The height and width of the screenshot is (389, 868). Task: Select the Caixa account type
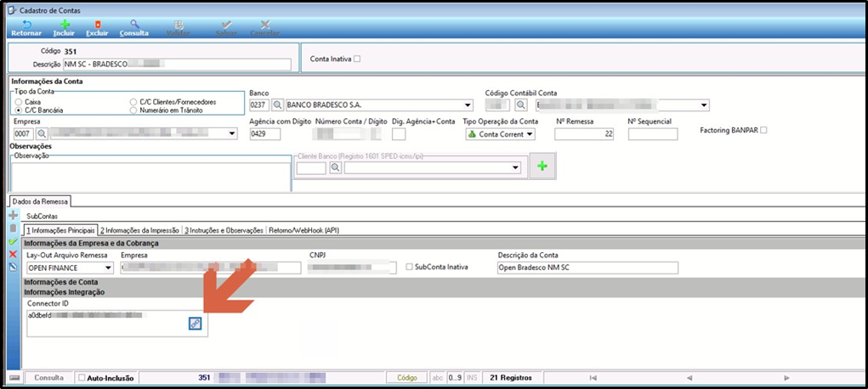click(x=20, y=103)
